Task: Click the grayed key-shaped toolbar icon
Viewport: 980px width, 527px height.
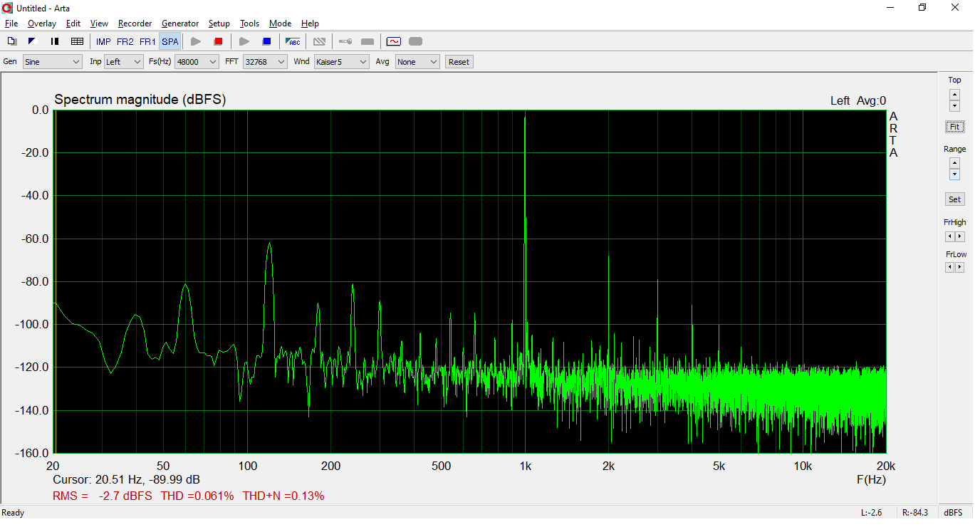Action: click(x=345, y=41)
